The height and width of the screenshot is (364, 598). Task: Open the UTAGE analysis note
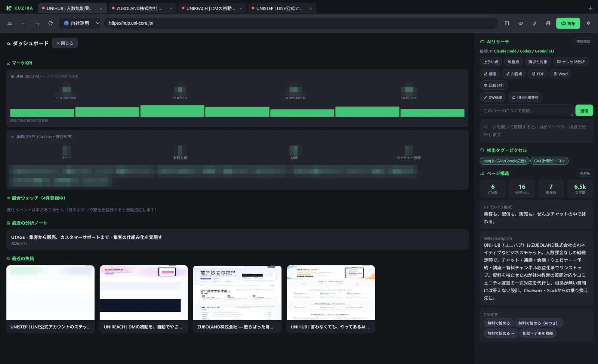point(237,240)
